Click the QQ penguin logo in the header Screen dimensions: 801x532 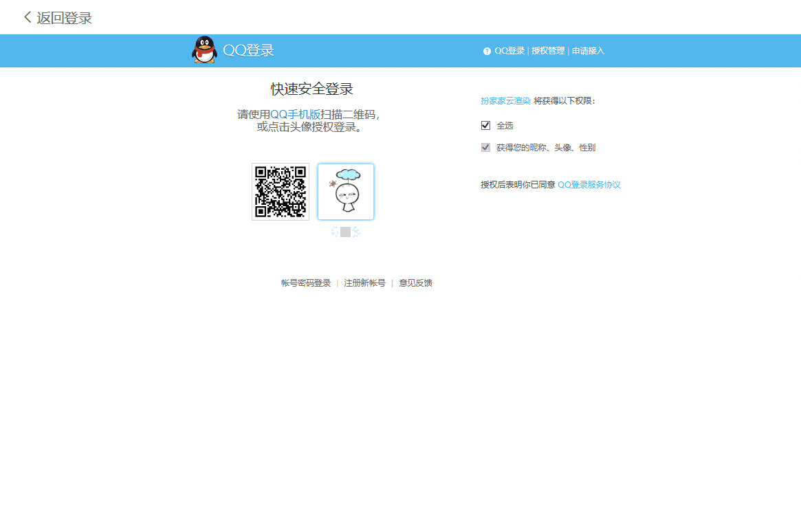(x=203, y=50)
